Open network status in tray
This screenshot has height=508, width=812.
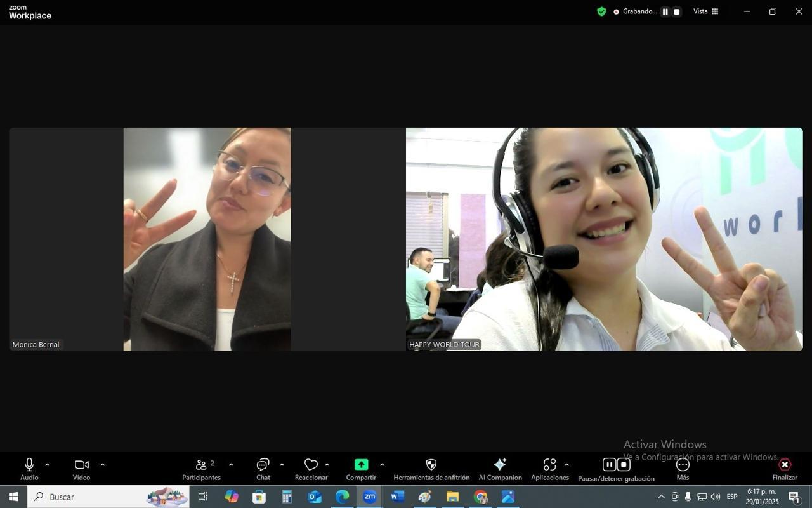702,497
